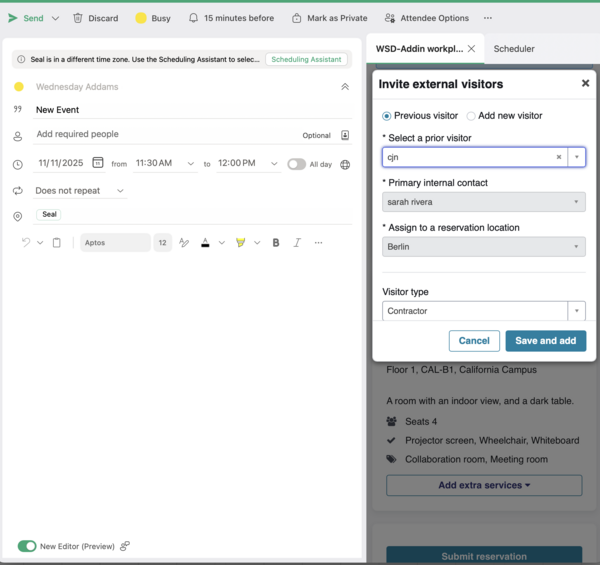600x565 pixels.
Task: Click the Mark as Private lock icon
Action: 297,18
